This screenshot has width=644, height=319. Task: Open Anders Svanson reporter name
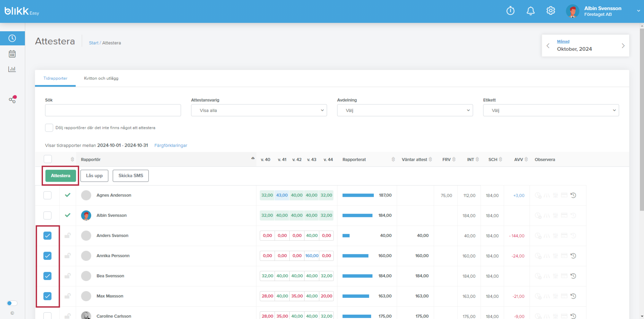click(x=112, y=235)
